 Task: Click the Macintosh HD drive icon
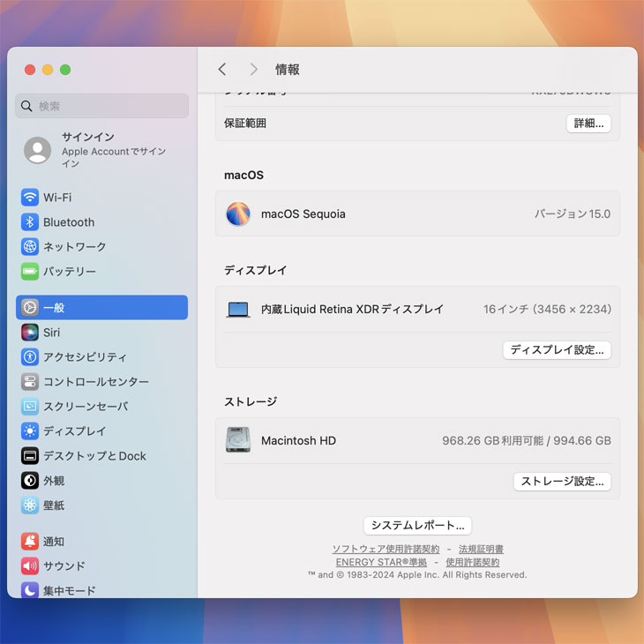[x=238, y=440]
